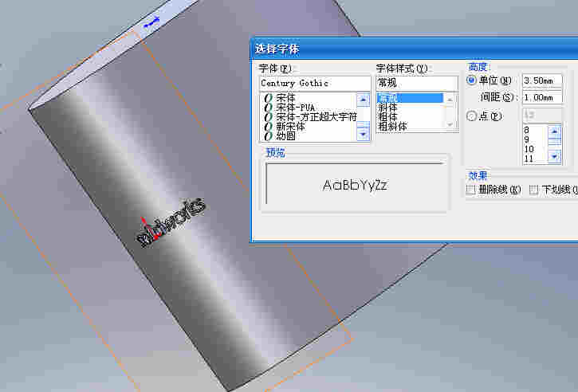Screen dimensions: 578x392
Task: Select the embossed text on the 3D model
Action: click(171, 222)
